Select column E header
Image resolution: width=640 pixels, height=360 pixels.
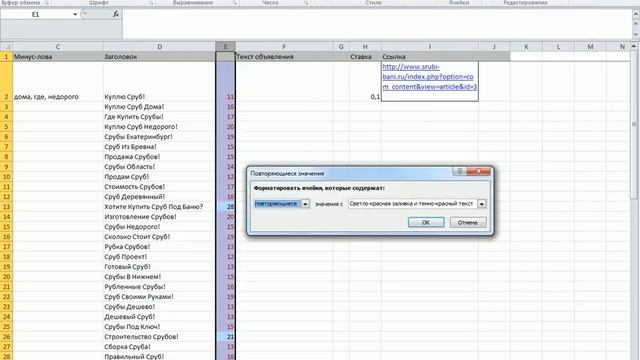[225, 47]
